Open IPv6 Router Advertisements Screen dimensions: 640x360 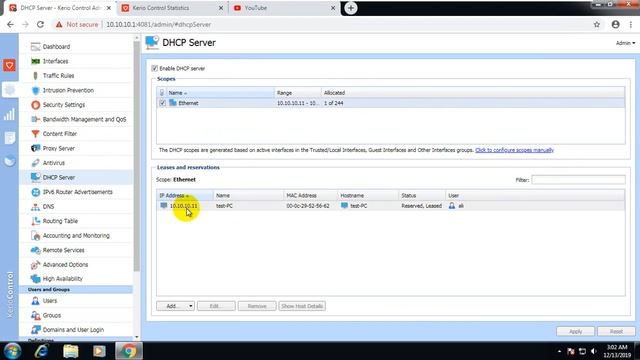(77, 192)
